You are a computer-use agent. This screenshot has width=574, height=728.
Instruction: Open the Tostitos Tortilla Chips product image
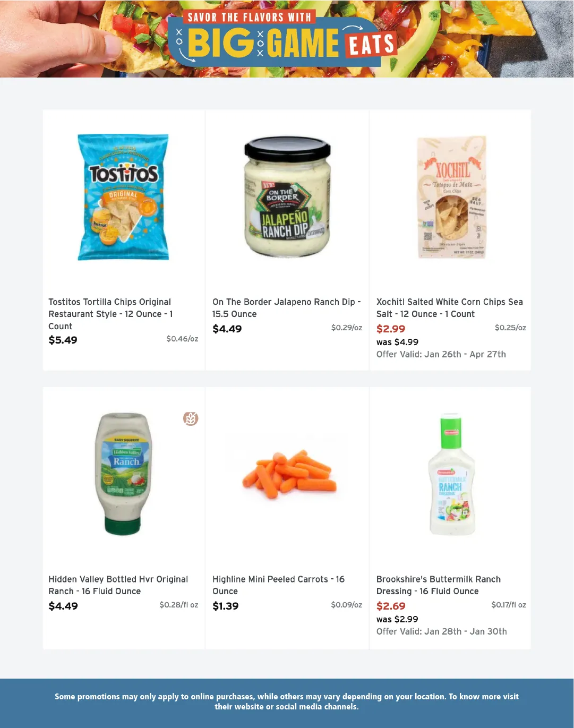pyautogui.click(x=123, y=197)
